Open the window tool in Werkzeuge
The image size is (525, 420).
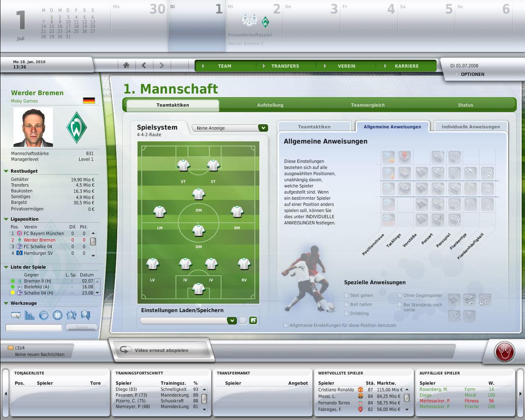click(x=16, y=315)
